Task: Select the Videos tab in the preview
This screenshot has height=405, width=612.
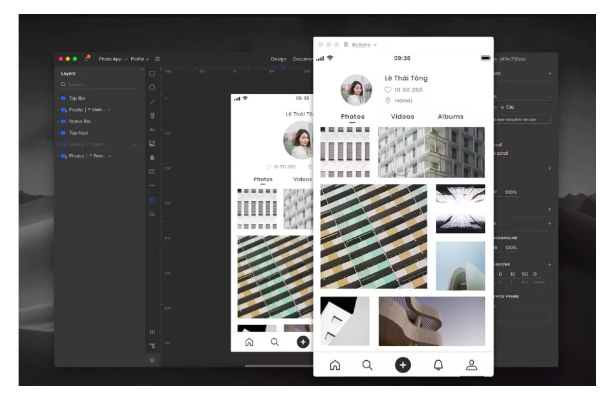Action: click(402, 117)
